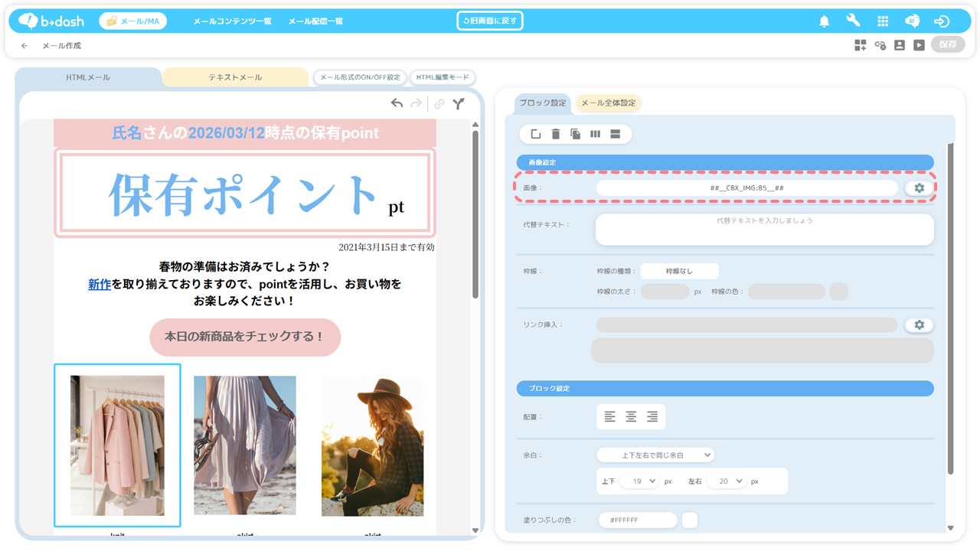Image resolution: width=980 pixels, height=551 pixels.
Task: Click the logout icon in the header
Action: point(942,21)
